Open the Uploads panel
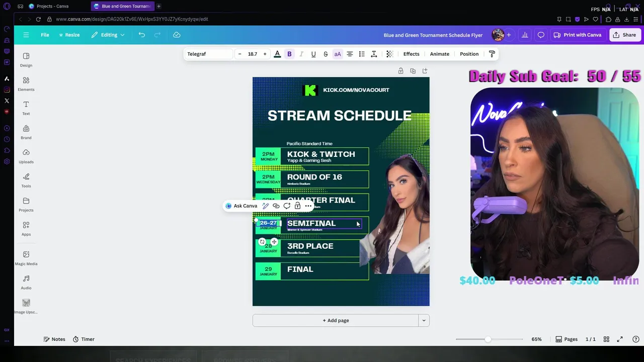The height and width of the screenshot is (362, 644). (x=26, y=156)
